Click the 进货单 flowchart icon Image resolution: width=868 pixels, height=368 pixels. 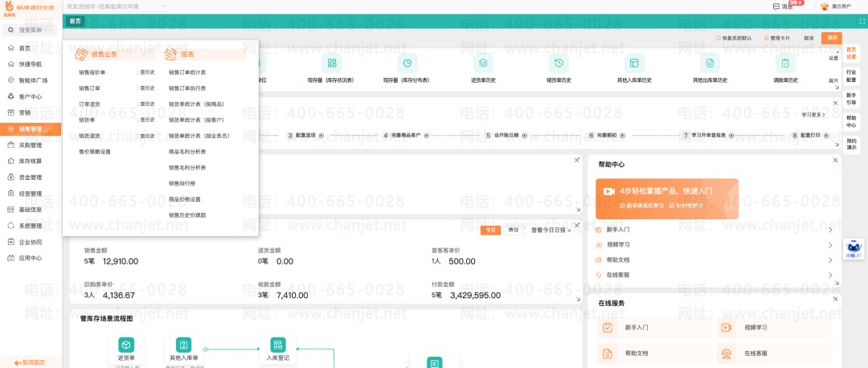click(126, 345)
